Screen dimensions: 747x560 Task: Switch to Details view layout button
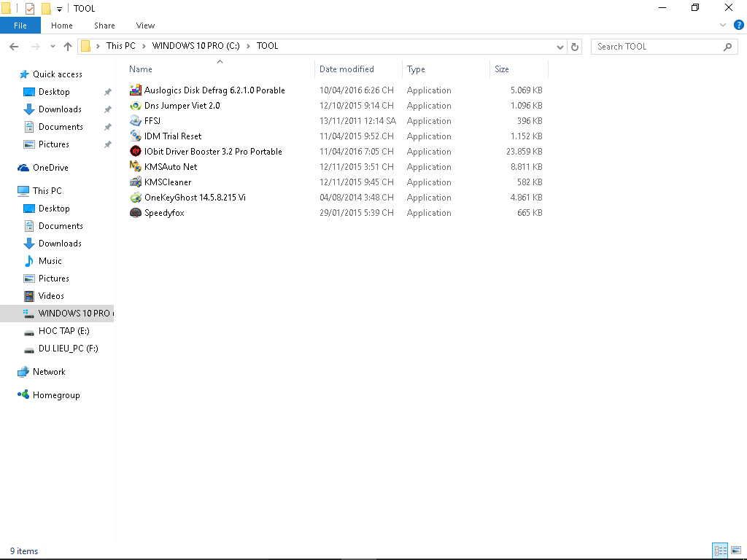720,551
